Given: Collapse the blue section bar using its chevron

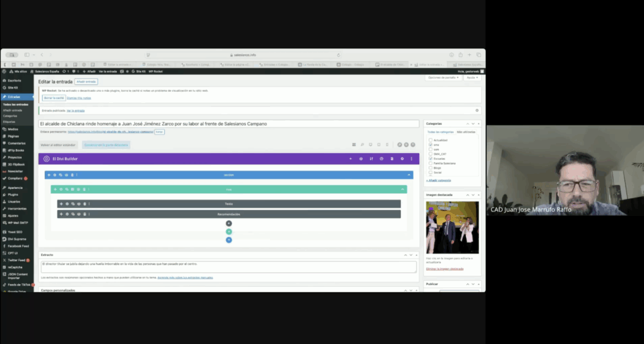Looking at the screenshot, I should coord(409,175).
